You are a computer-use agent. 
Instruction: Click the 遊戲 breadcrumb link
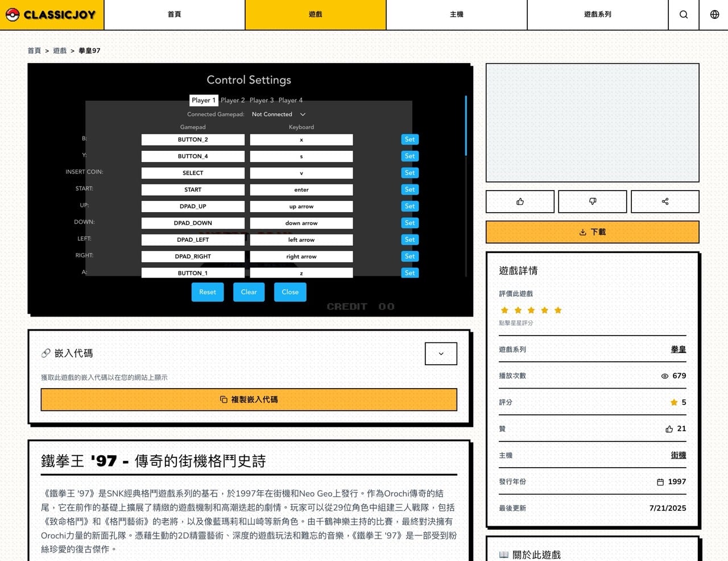(x=60, y=51)
